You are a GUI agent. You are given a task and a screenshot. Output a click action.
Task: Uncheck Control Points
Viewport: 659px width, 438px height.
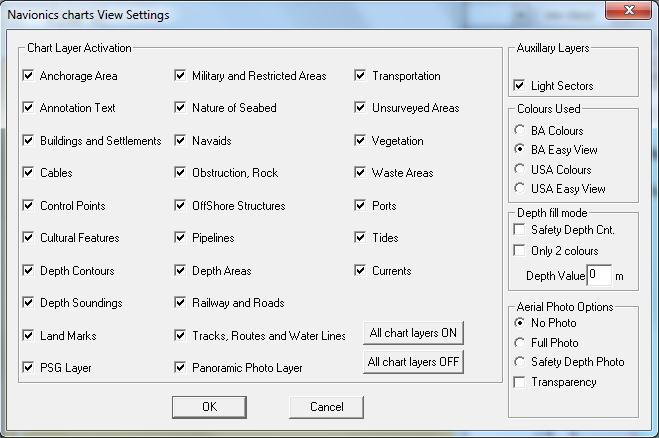28,206
